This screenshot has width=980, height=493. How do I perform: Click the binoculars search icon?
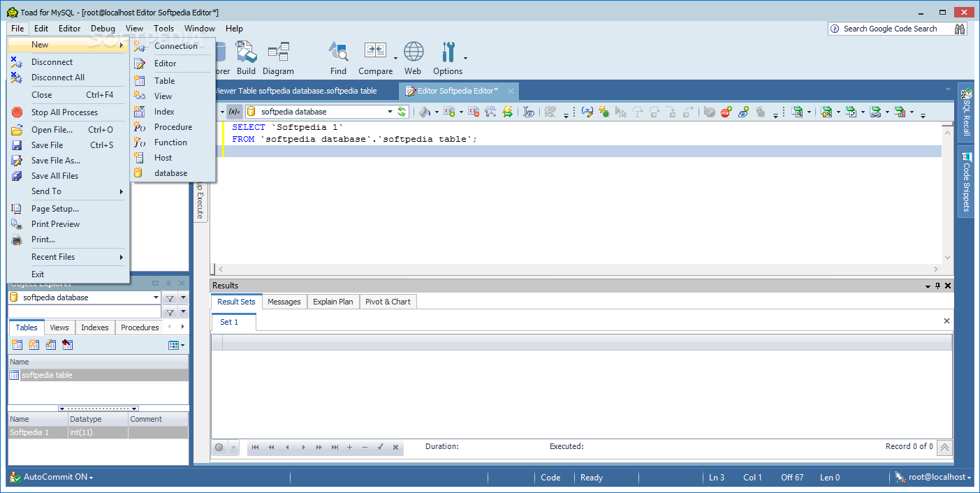[960, 29]
